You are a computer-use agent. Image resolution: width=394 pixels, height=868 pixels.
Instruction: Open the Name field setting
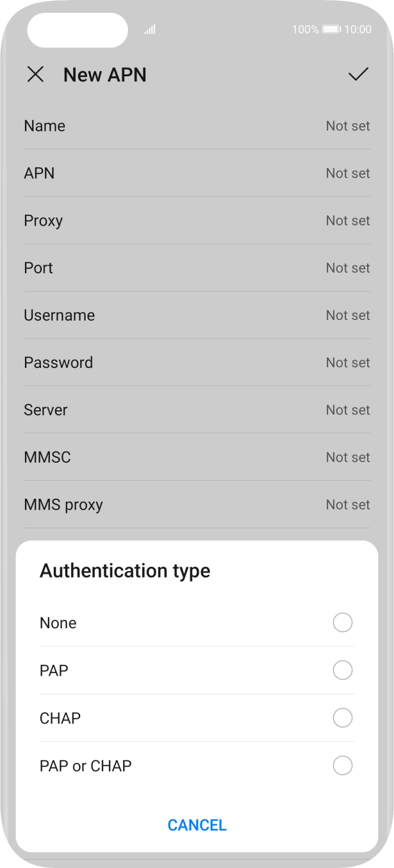pos(197,126)
